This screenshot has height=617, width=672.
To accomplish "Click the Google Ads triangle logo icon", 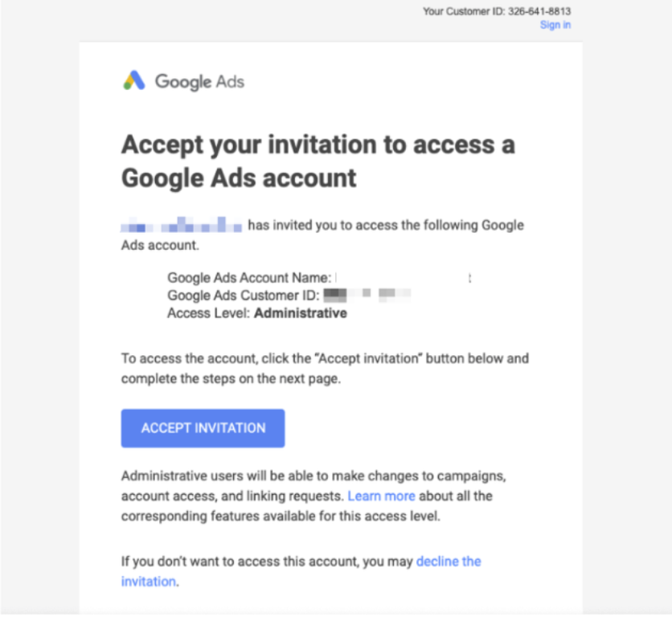I will 133,80.
